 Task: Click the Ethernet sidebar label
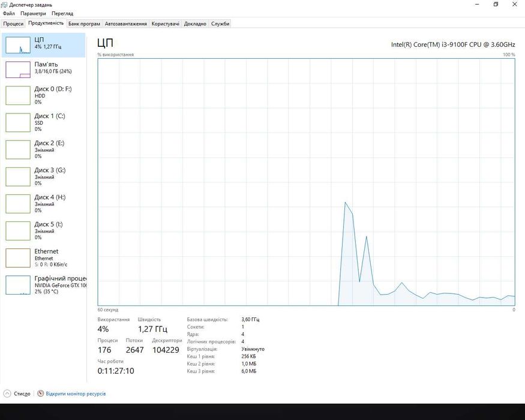[x=46, y=251]
